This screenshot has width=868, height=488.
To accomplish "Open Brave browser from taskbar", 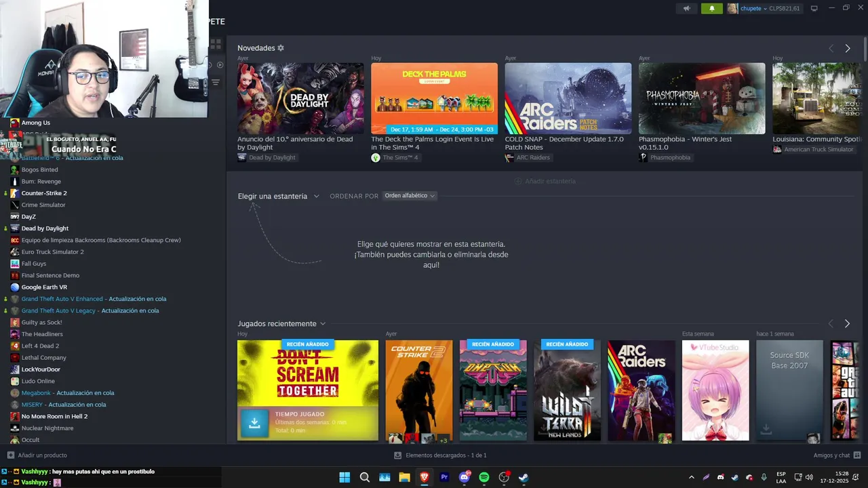I will click(425, 477).
